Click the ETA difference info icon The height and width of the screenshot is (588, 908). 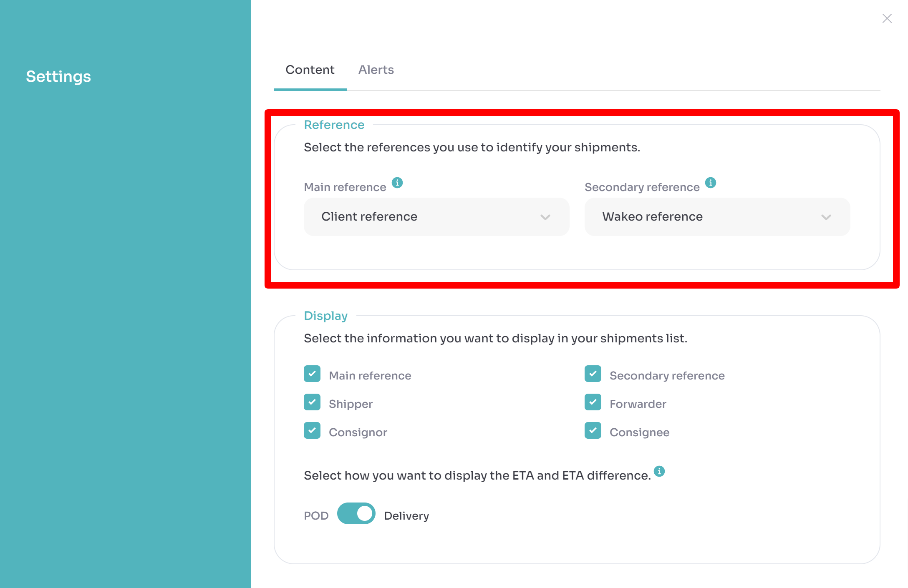point(659,471)
